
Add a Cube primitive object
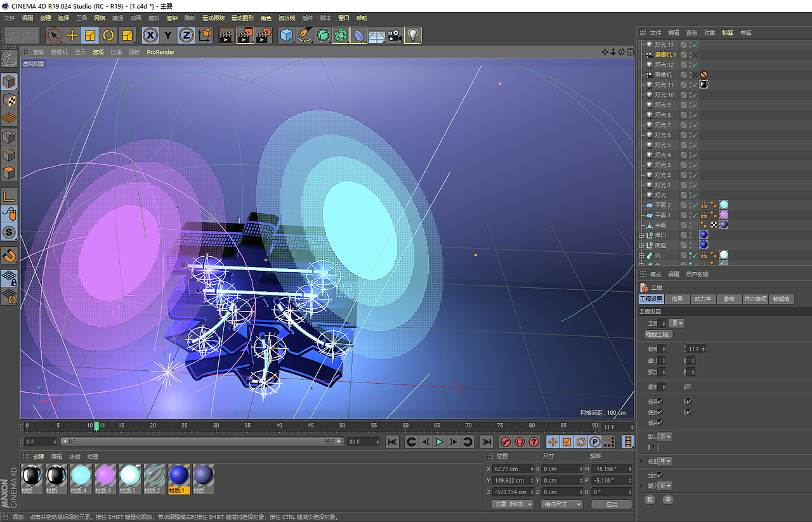click(x=287, y=36)
